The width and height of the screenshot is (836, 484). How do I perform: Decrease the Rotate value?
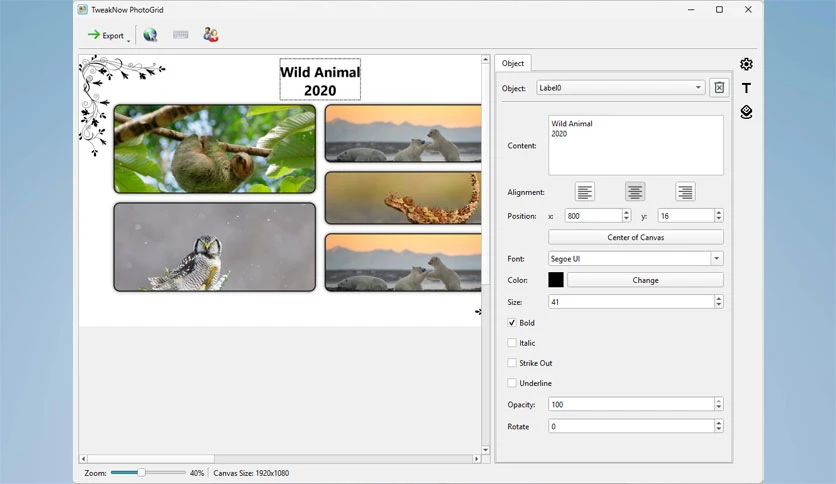719,429
